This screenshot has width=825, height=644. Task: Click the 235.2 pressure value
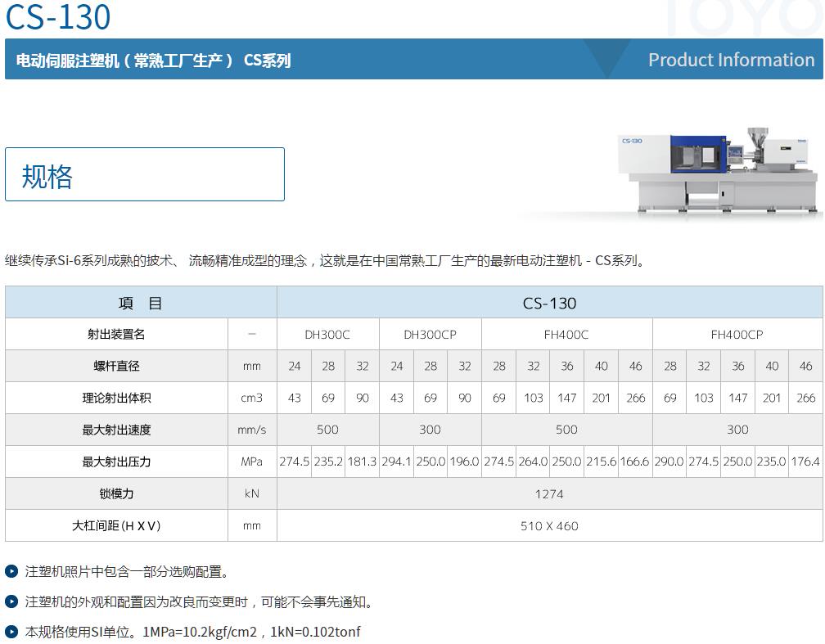pyautogui.click(x=328, y=462)
